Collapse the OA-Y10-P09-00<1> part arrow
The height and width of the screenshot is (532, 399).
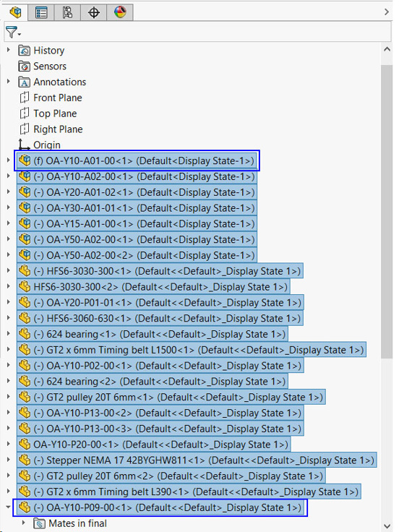8,507
